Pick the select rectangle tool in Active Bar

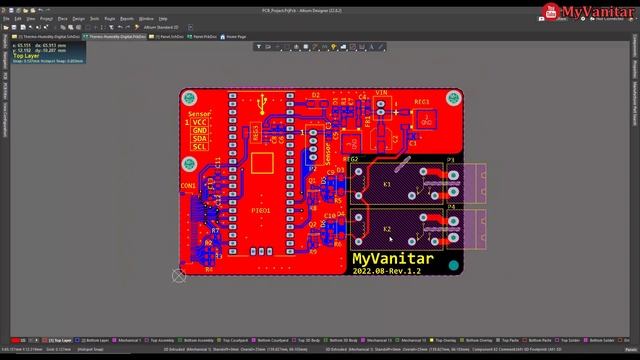(x=286, y=47)
